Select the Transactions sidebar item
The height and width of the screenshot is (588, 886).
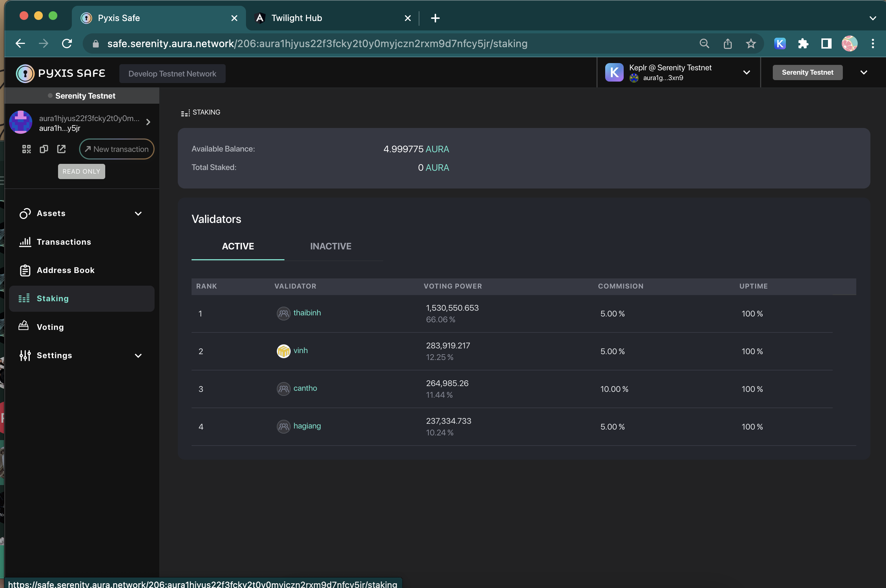[x=64, y=242]
